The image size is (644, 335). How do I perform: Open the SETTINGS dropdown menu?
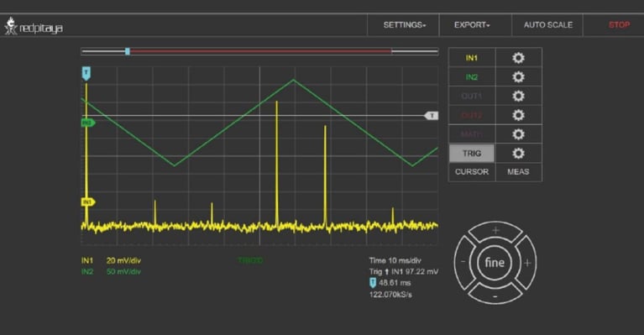[x=404, y=25]
